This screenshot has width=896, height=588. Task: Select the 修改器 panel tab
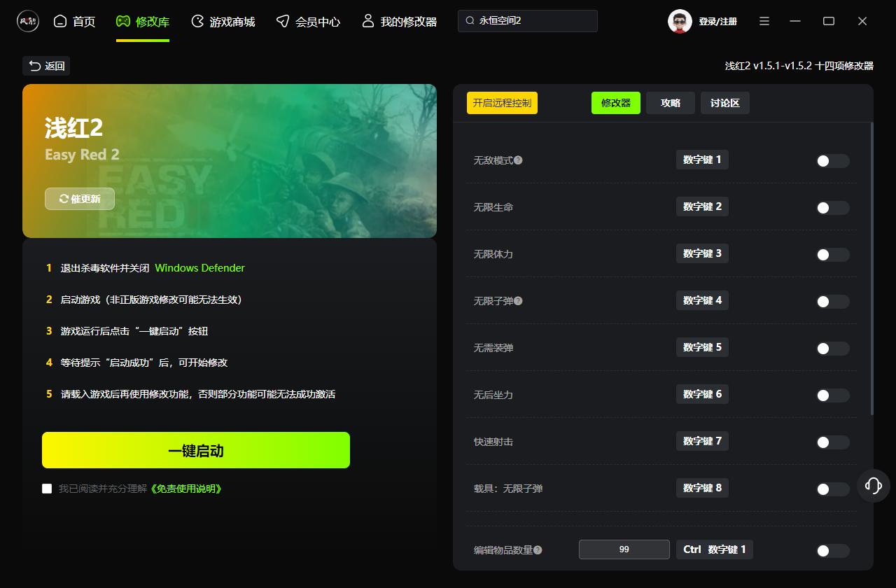pyautogui.click(x=616, y=103)
